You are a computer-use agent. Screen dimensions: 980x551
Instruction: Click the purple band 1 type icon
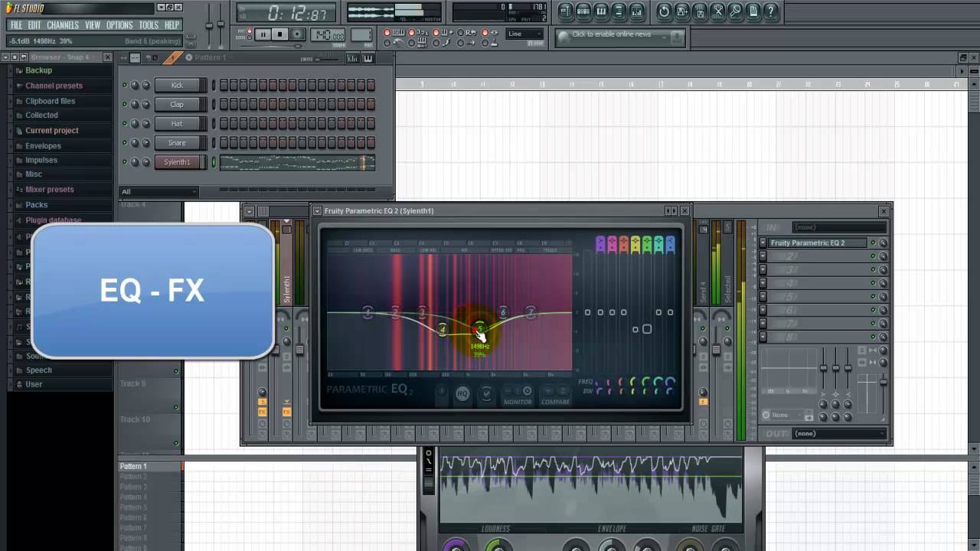600,245
